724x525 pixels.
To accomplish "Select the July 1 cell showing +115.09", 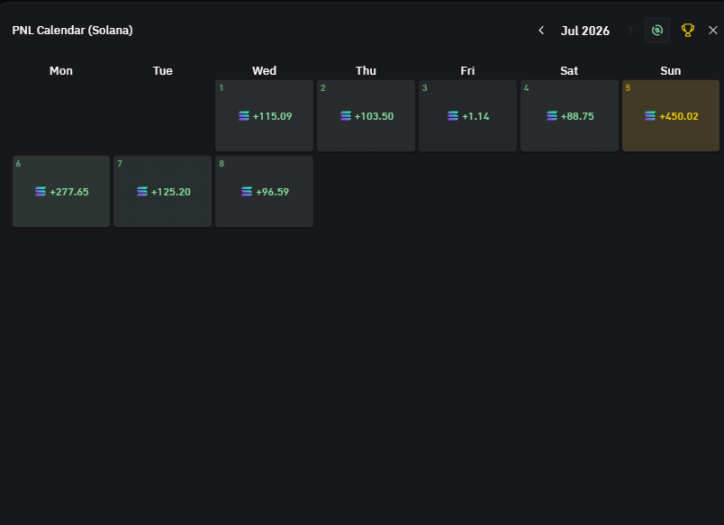I will [x=264, y=115].
